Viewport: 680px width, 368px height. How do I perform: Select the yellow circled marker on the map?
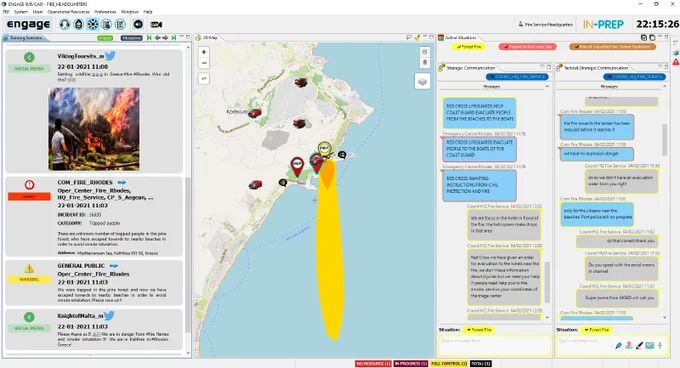tap(324, 149)
